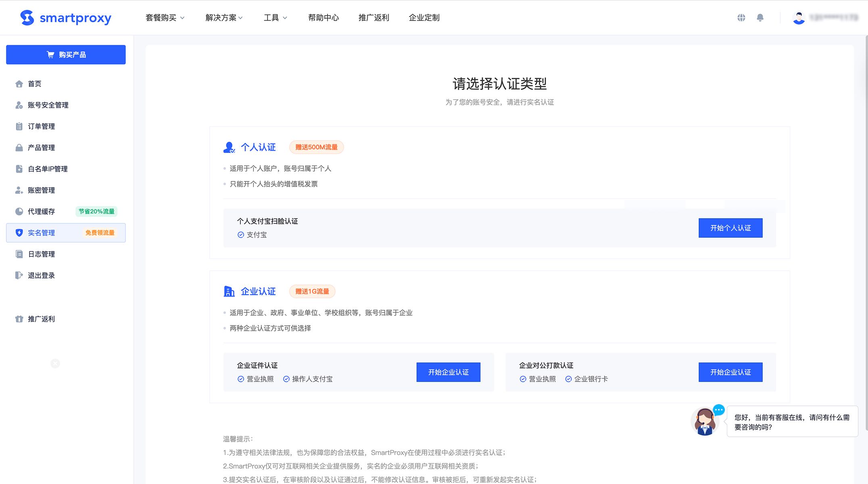Screen dimensions: 868x484
Task: Click the 免费领流量 badge
Action: click(x=99, y=232)
